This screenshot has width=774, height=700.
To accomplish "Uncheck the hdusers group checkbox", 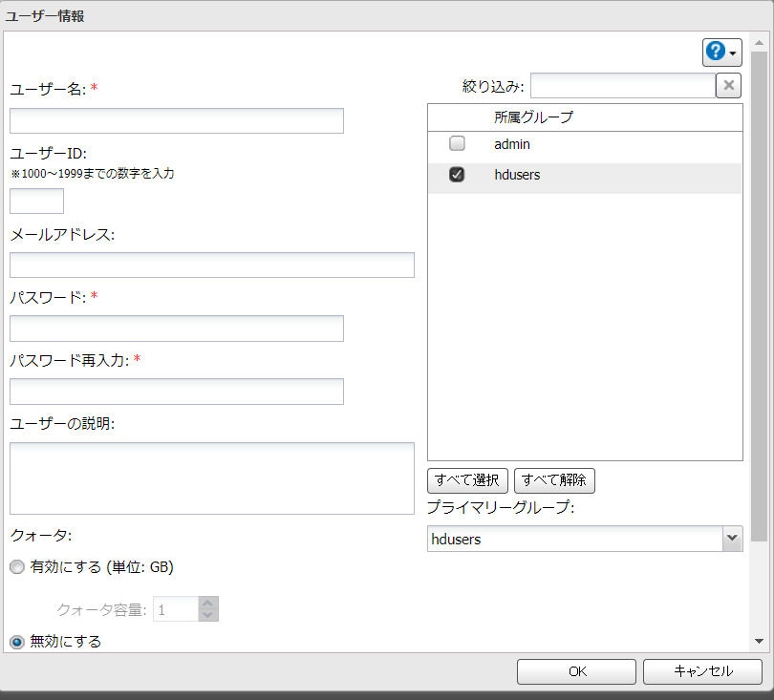I will tap(457, 175).
